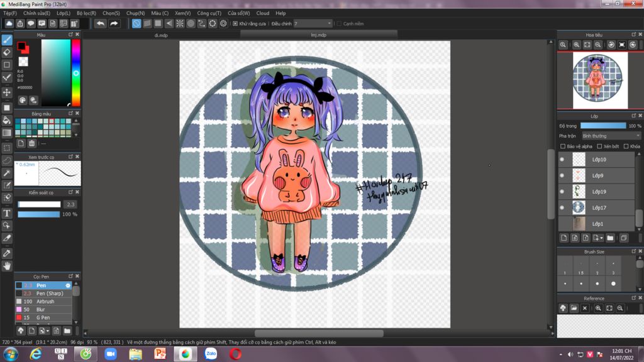Open the Cloud menu
The width and height of the screenshot is (644, 362).
pos(262,13)
